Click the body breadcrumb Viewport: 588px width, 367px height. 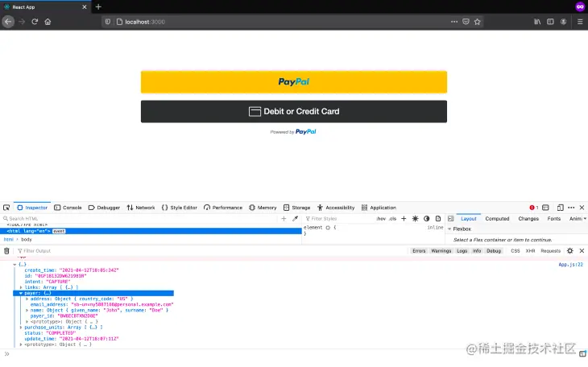click(x=27, y=240)
